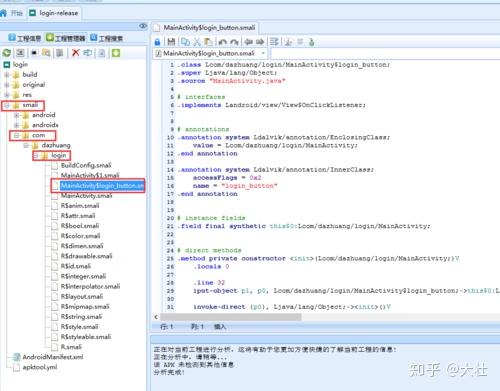Image resolution: width=500 pixels, height=391 pixels.
Task: Toggle the blue lock icon in editor toolbar
Action: 157,42
